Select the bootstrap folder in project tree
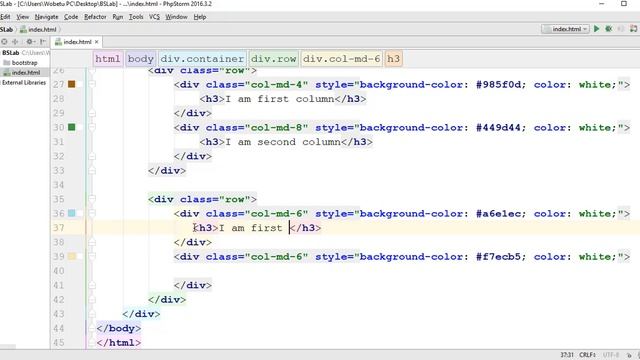Screen dimensions: 640x360 [20, 62]
